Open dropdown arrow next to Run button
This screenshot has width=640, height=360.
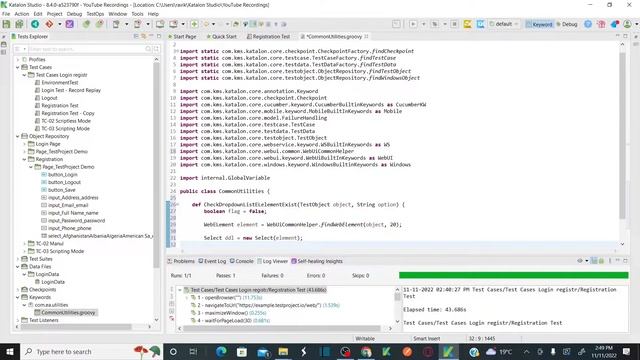423,24
